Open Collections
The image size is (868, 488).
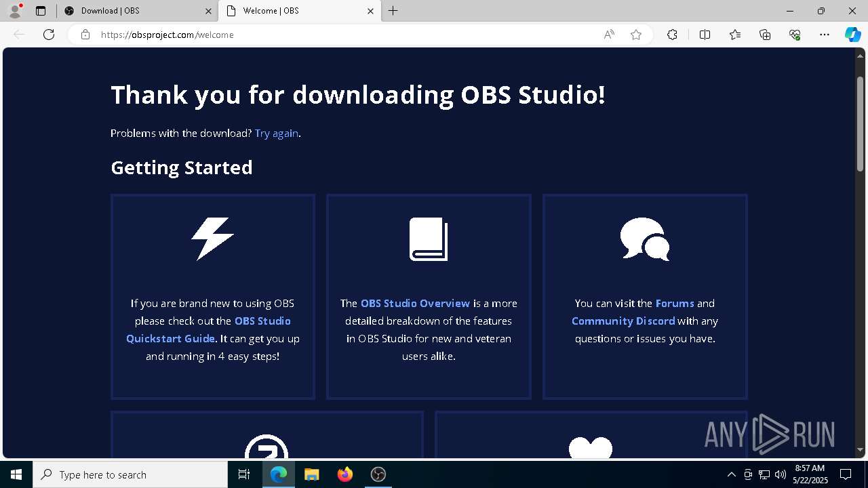[765, 35]
